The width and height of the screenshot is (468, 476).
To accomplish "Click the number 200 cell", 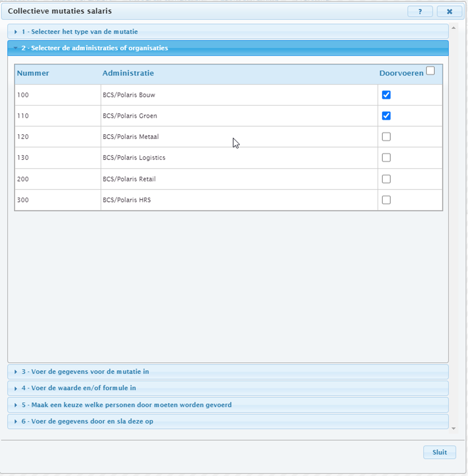I will point(58,179).
